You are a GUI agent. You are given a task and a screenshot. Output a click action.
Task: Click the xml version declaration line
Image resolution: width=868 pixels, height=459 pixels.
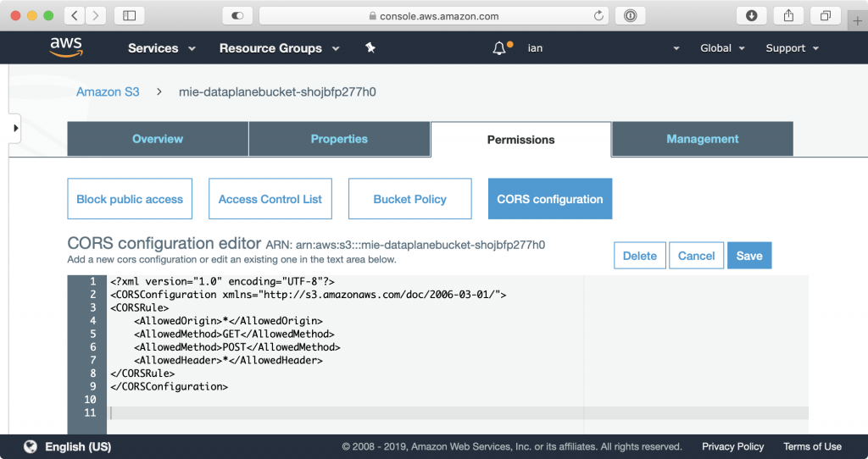point(222,281)
